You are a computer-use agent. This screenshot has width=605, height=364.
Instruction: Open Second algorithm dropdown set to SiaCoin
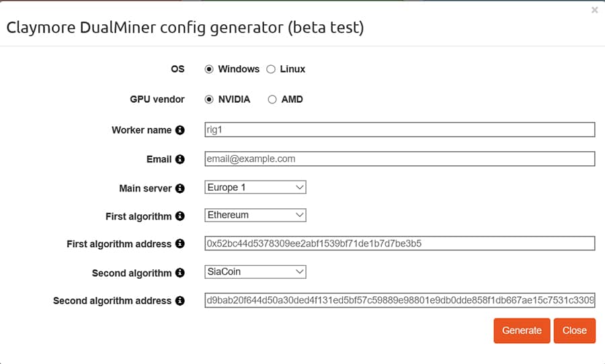tap(255, 272)
